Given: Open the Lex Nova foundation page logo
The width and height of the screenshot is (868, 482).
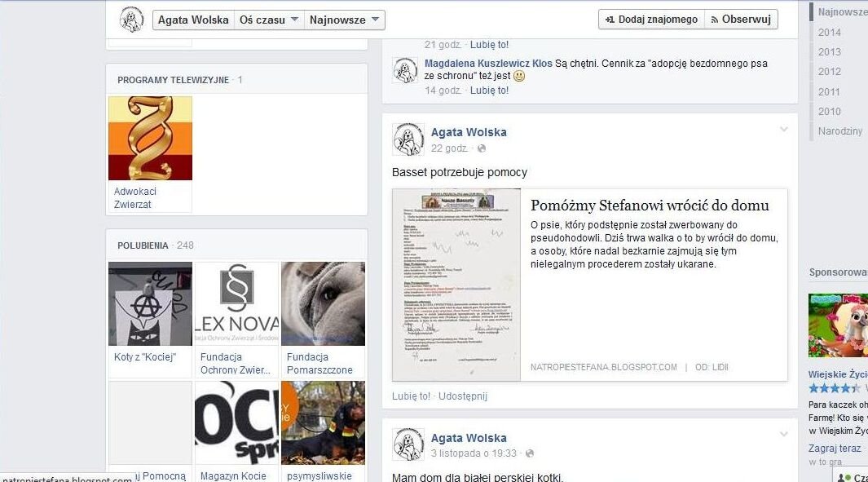Looking at the screenshot, I should coord(236,303).
